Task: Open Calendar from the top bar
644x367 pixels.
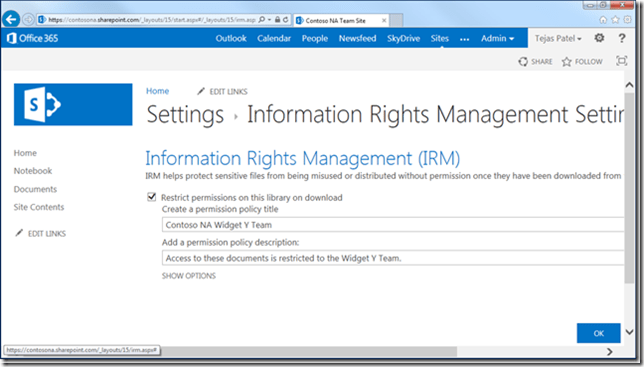Action: [x=274, y=38]
